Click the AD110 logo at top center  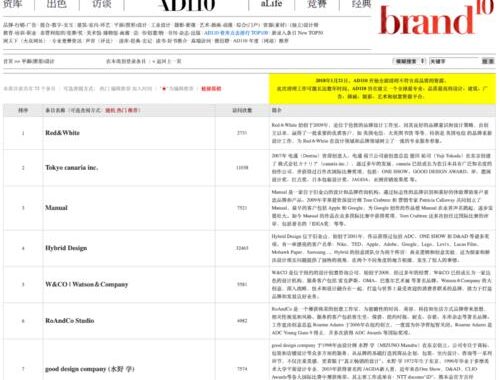[x=186, y=4]
